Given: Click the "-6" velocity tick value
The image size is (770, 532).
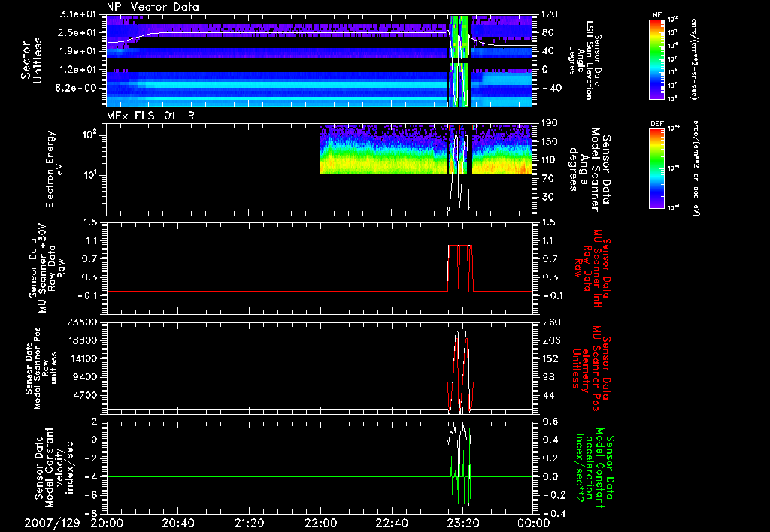Looking at the screenshot, I should [x=92, y=495].
